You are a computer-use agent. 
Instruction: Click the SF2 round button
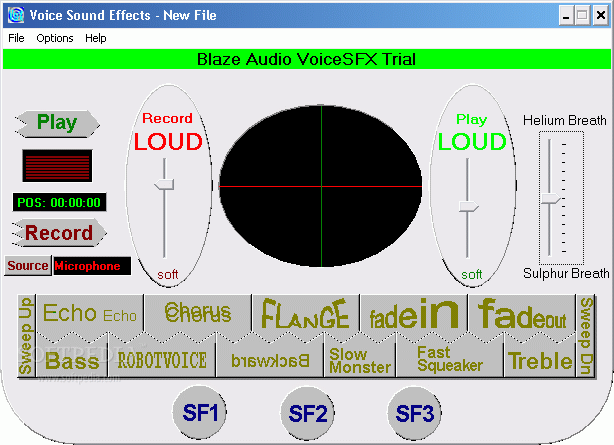[x=307, y=413]
